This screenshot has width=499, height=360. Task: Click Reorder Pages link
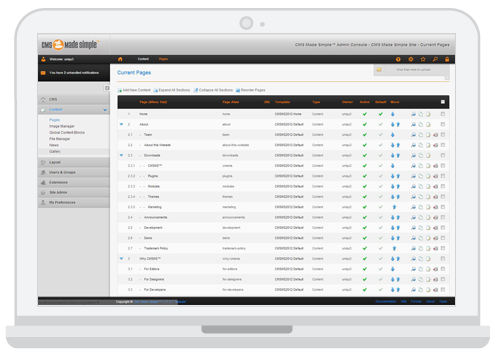(x=251, y=90)
